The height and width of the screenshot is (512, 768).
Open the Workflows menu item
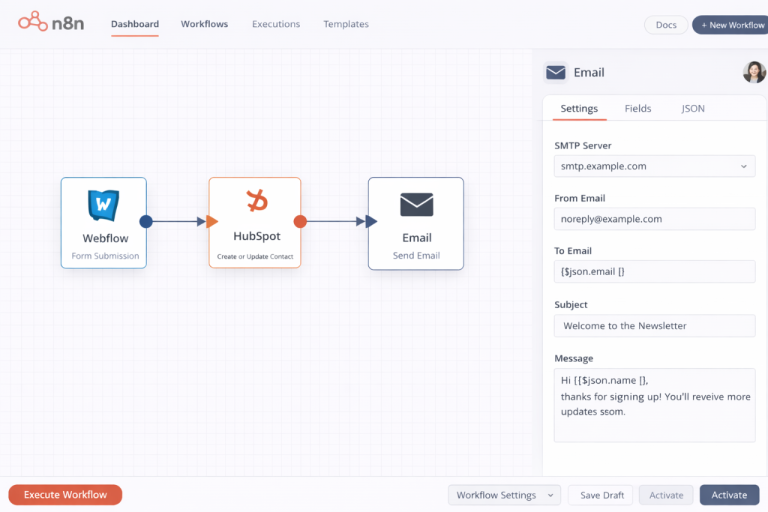204,24
